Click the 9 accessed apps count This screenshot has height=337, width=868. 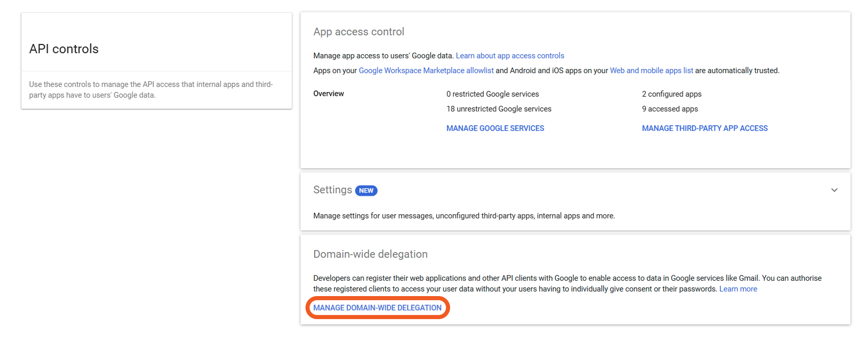click(x=670, y=109)
